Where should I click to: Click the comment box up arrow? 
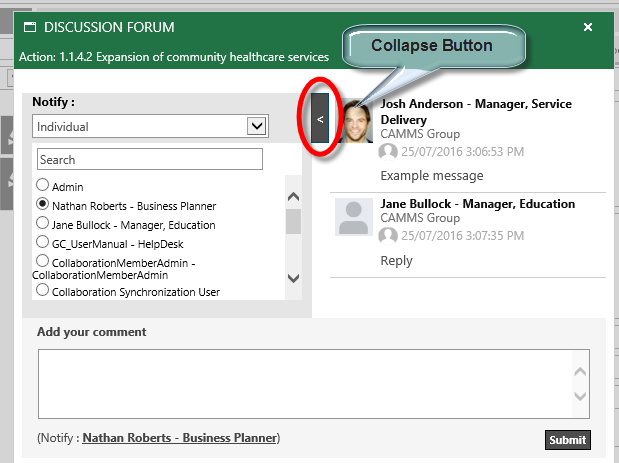[580, 371]
